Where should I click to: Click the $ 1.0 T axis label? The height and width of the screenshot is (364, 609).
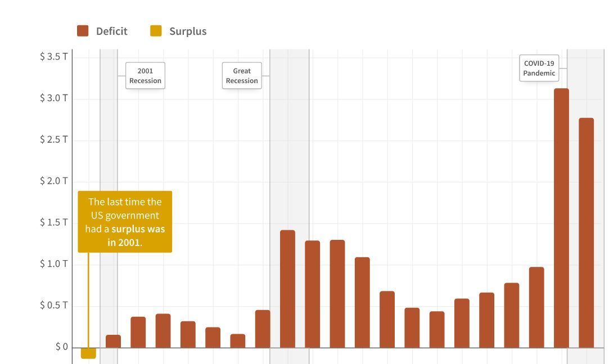pos(53,264)
